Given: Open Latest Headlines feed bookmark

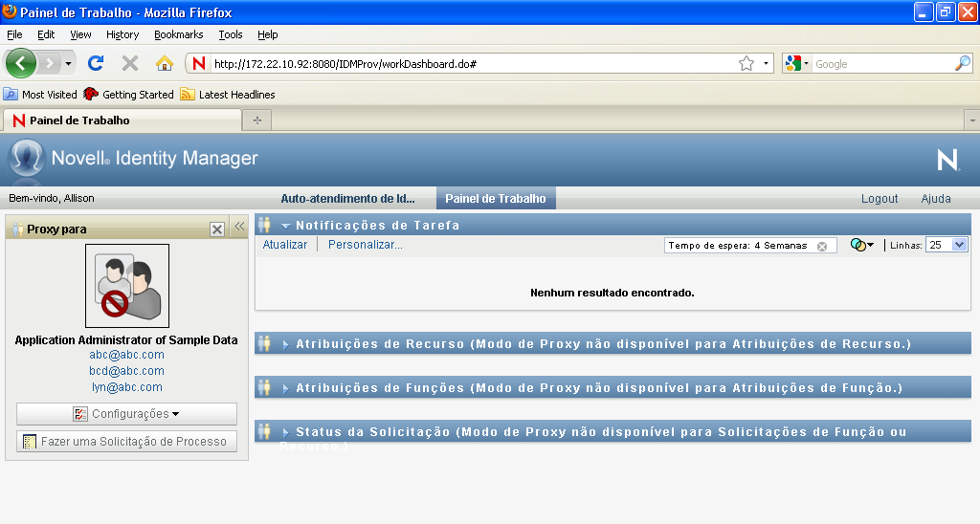Looking at the screenshot, I should 228,95.
